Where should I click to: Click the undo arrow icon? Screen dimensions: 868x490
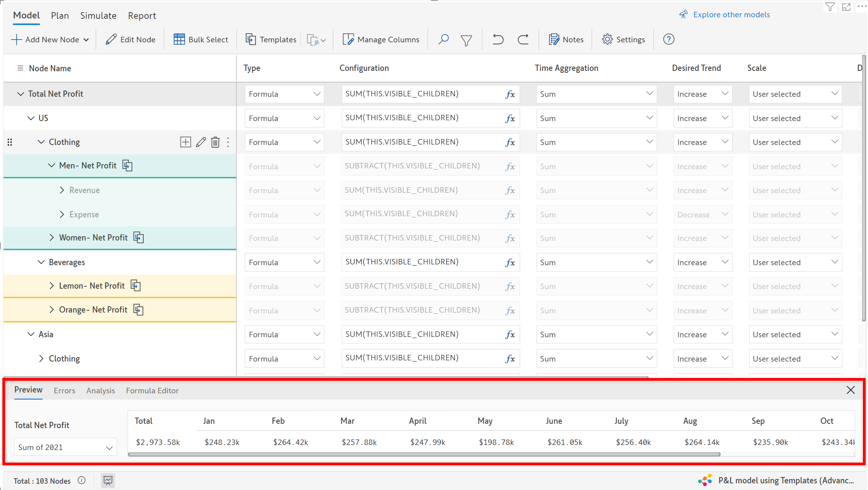[x=498, y=40]
